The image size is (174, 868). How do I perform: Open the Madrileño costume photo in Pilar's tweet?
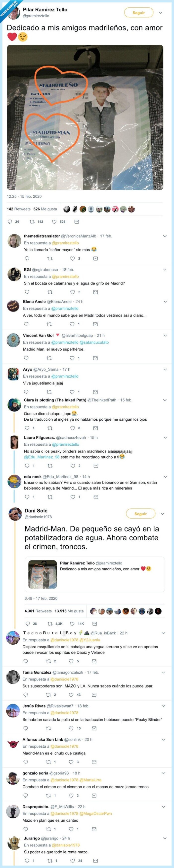85,117
